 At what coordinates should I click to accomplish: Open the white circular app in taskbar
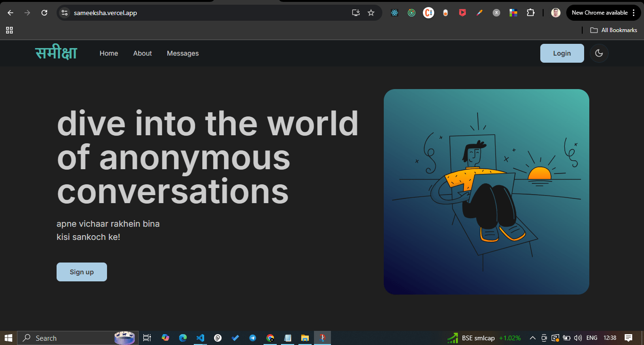click(x=218, y=338)
